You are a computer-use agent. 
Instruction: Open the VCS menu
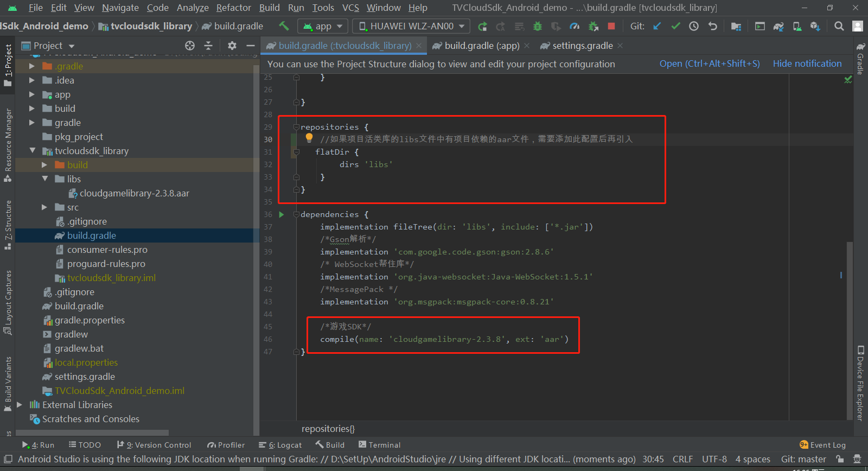(350, 8)
